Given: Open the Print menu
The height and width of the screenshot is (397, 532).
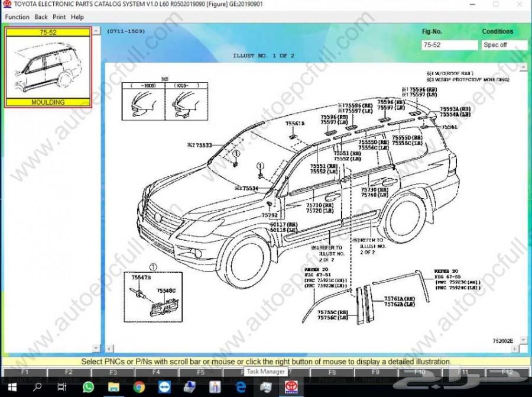Looking at the screenshot, I should [x=59, y=17].
